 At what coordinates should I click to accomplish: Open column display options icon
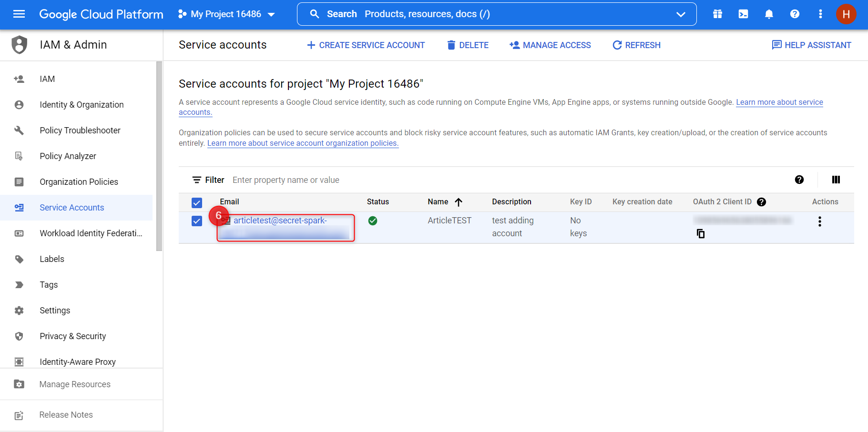click(836, 180)
